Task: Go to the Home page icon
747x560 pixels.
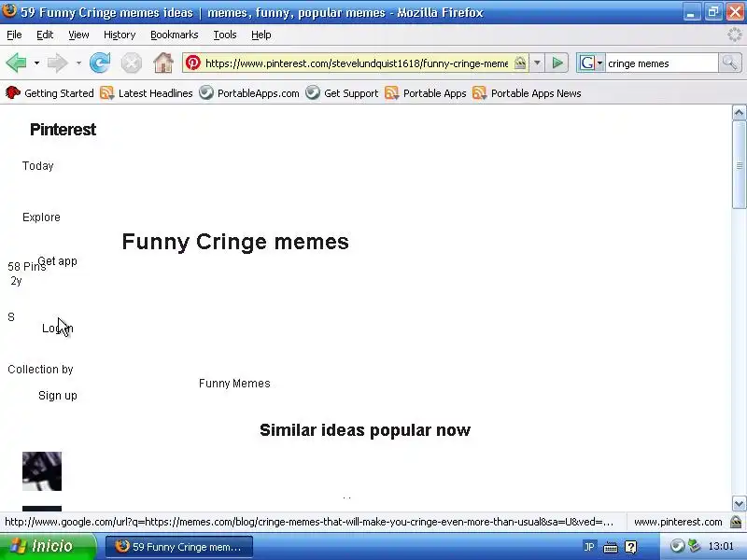Action: pyautogui.click(x=162, y=63)
